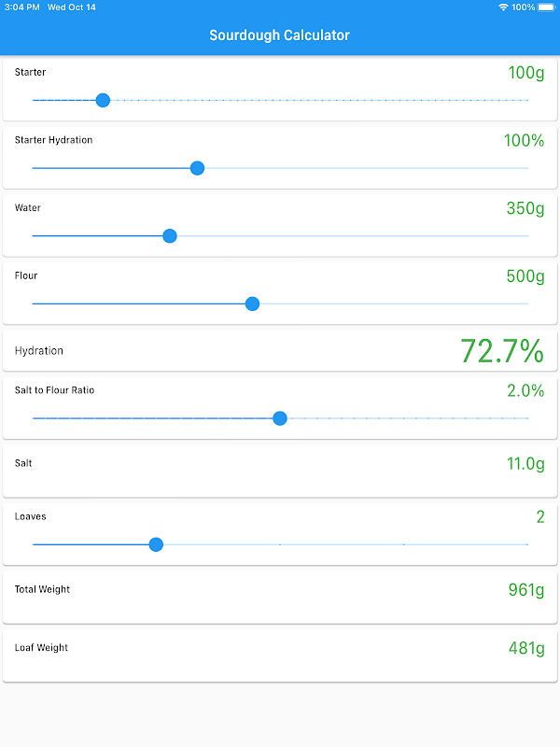
Task: Tap the 481g loaf weight value
Action: (x=526, y=648)
